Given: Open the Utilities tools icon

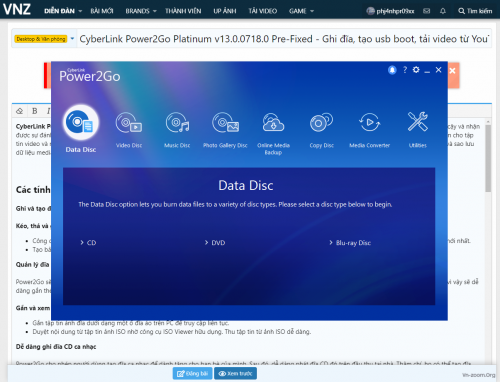Looking at the screenshot, I should tap(418, 122).
